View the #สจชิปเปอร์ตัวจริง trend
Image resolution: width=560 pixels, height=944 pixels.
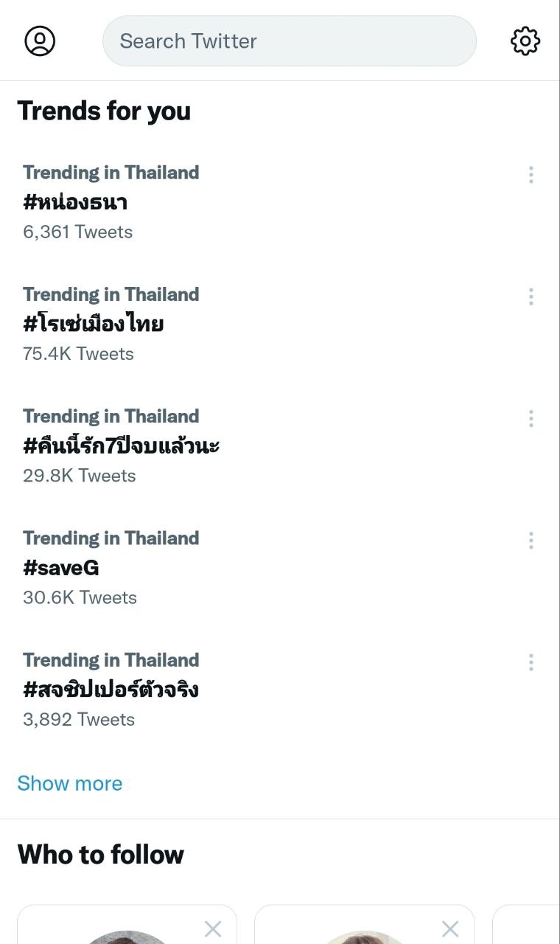click(111, 690)
